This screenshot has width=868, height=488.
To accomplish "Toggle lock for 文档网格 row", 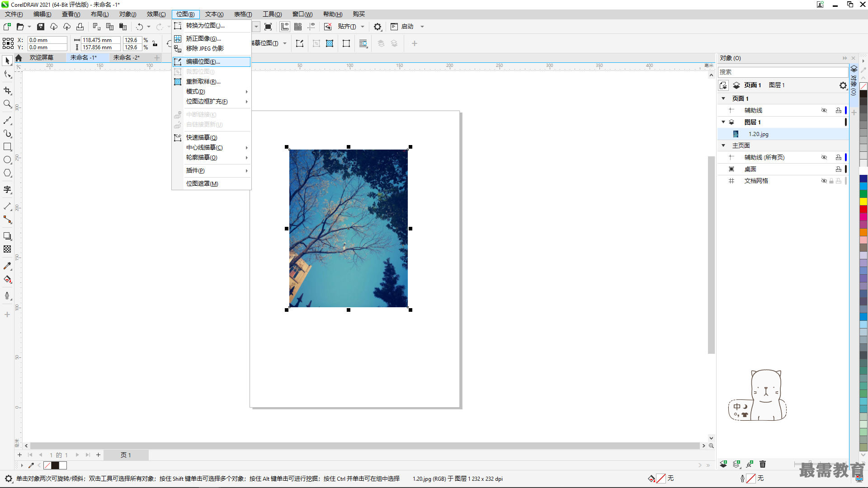I will pyautogui.click(x=831, y=181).
